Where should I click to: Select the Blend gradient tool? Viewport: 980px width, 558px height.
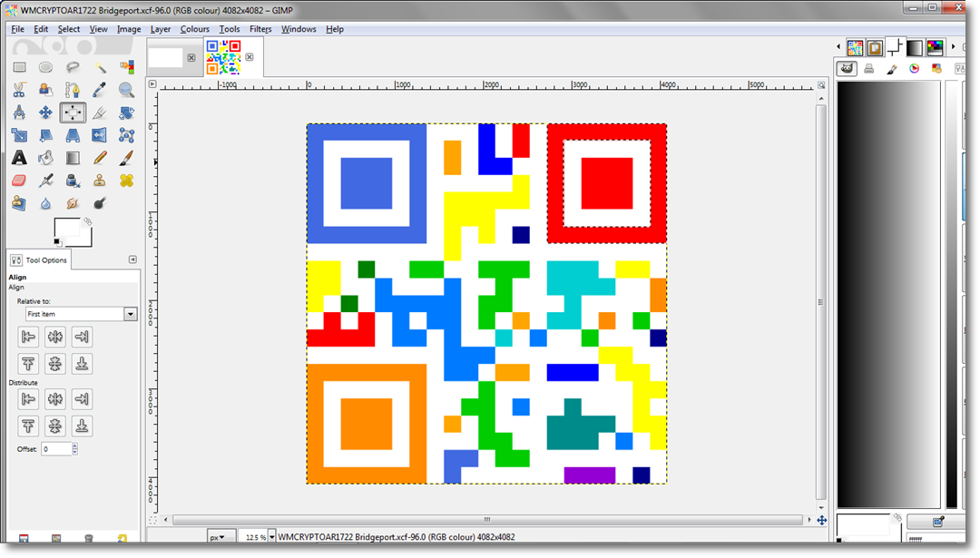(73, 158)
